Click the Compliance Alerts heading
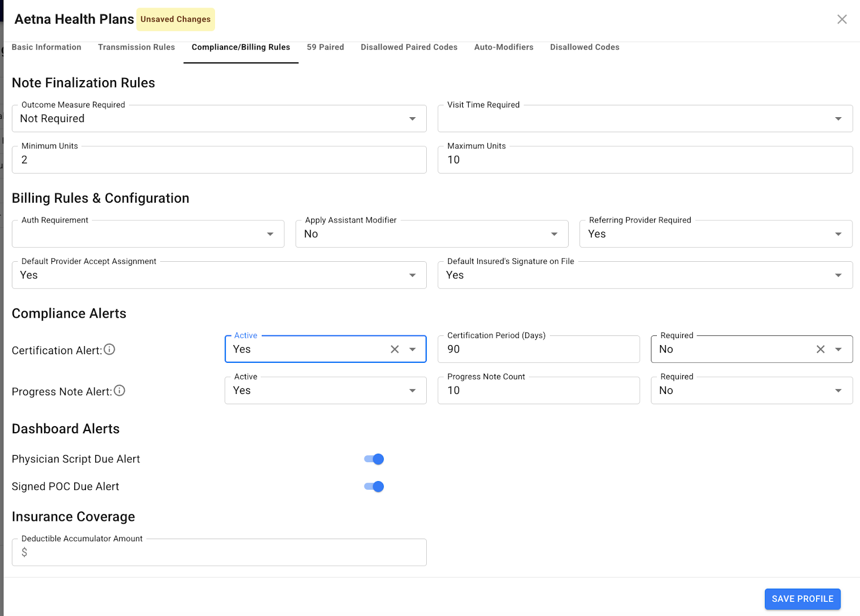This screenshot has height=616, width=860. click(x=69, y=313)
